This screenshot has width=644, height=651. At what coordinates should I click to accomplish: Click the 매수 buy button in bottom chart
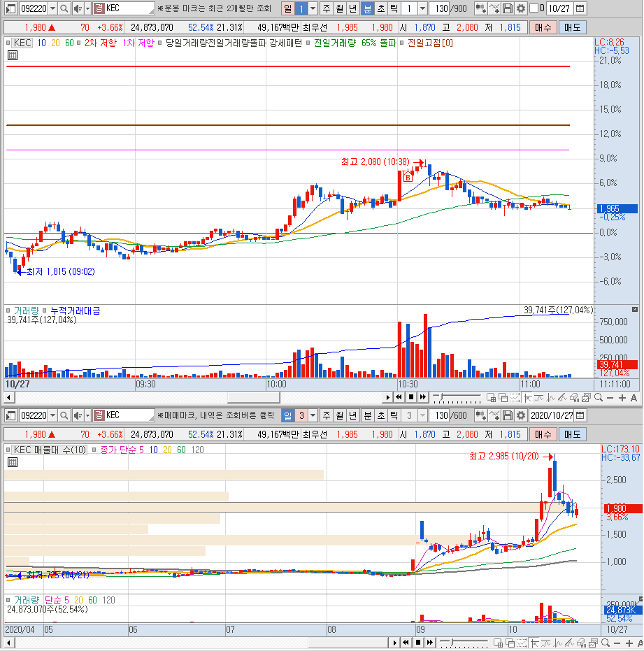[543, 434]
